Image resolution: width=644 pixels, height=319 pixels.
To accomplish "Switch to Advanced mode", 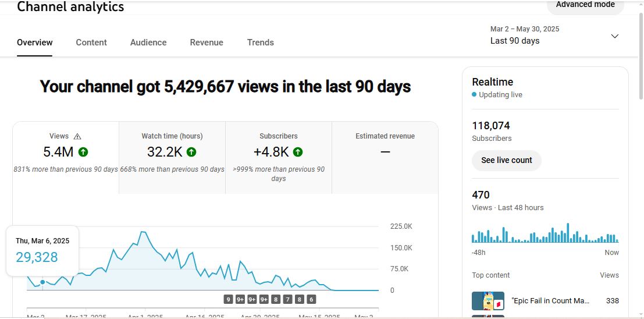I will pos(585,5).
